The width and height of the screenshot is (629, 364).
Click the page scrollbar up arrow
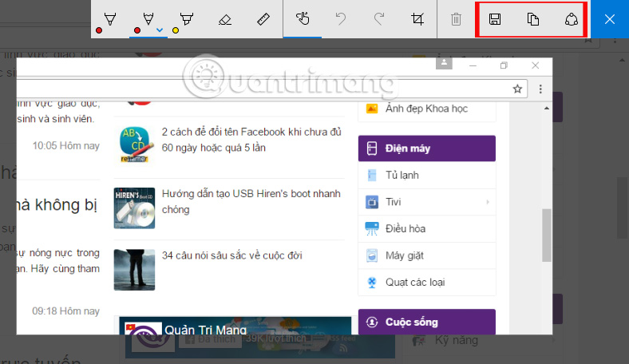[x=546, y=109]
